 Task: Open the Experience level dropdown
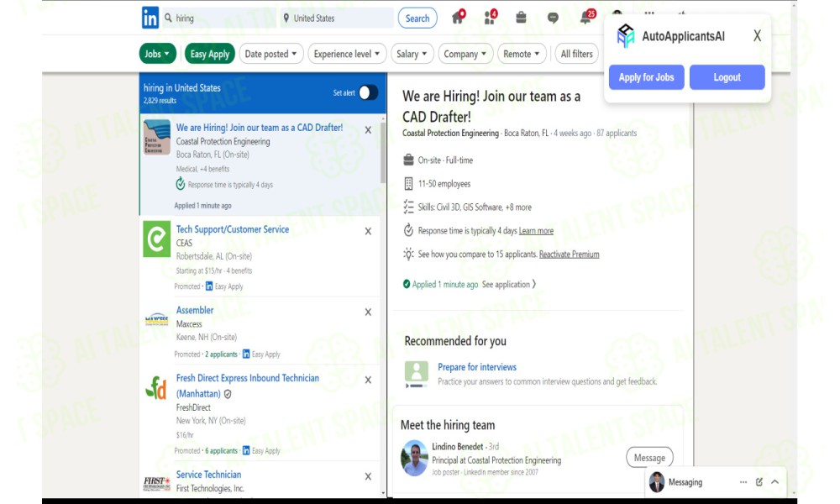[347, 54]
